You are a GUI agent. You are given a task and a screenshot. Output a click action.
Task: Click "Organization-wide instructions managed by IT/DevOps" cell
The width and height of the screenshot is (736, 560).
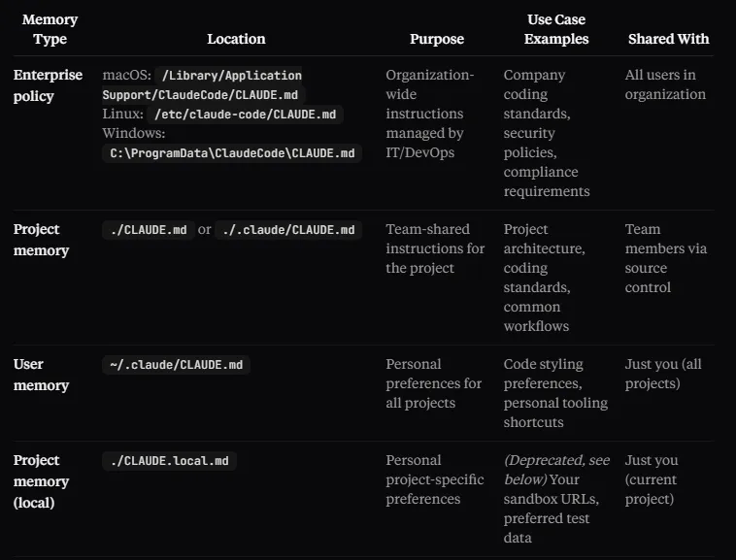coord(430,114)
